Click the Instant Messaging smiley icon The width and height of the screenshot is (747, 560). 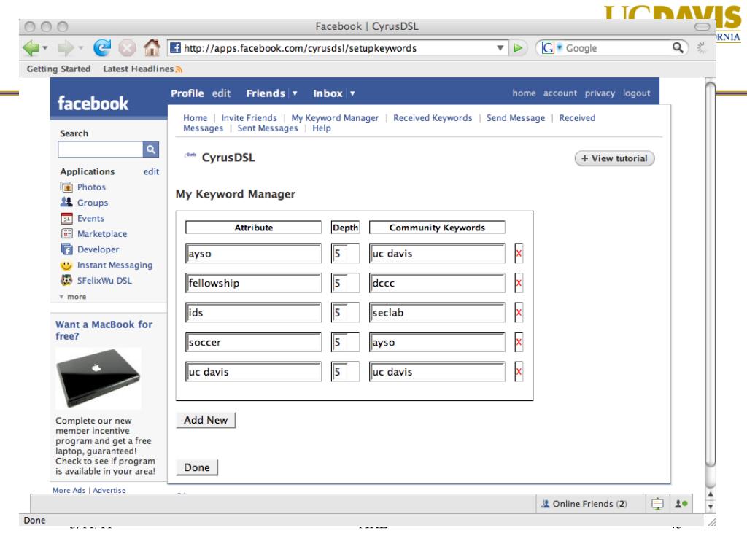(66, 265)
